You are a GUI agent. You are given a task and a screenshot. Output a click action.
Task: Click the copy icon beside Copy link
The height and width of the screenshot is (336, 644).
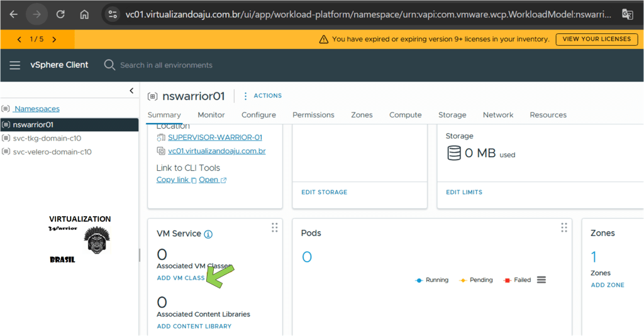pos(194,180)
